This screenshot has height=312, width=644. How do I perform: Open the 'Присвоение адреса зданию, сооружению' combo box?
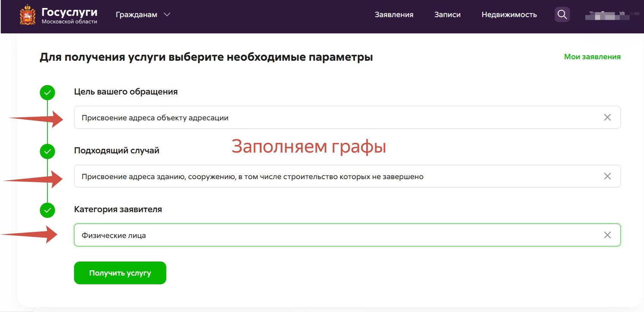pyautogui.click(x=347, y=176)
